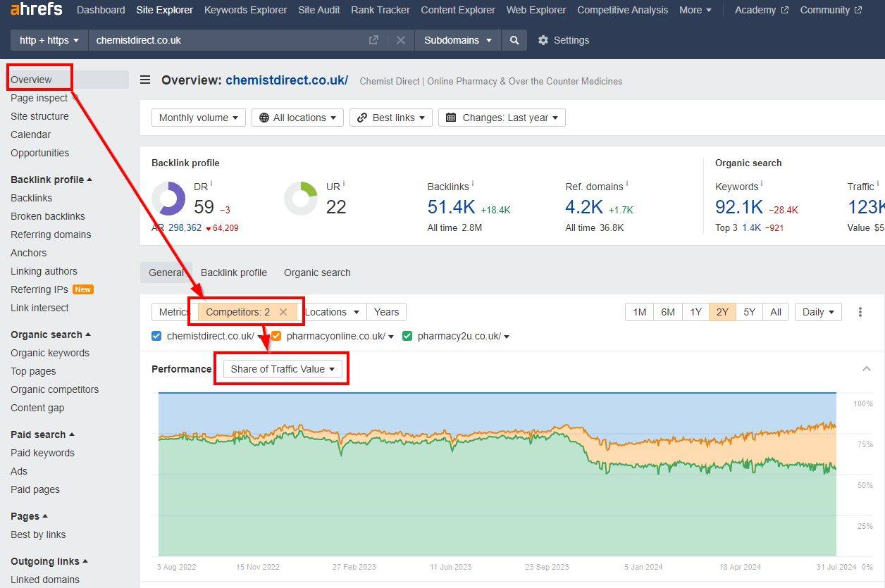Screen dimensions: 885x588
Task: Switch to Organic search tab
Action: [x=317, y=273]
